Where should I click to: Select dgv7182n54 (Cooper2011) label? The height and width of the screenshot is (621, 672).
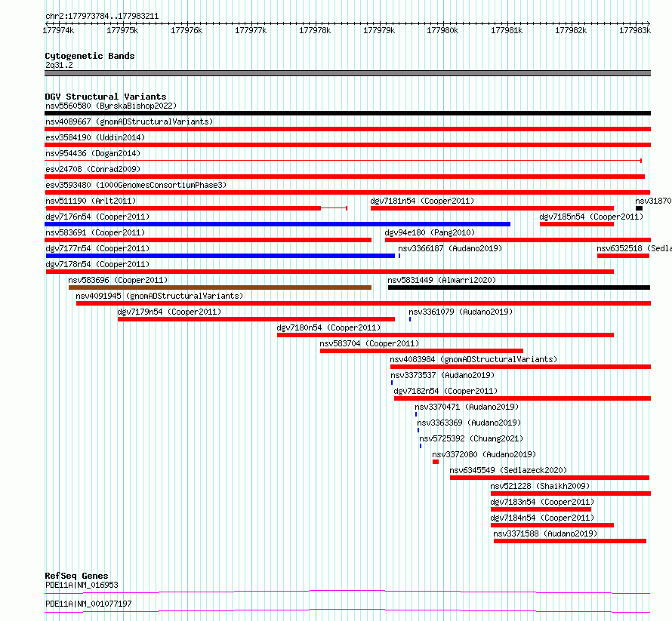click(x=445, y=391)
